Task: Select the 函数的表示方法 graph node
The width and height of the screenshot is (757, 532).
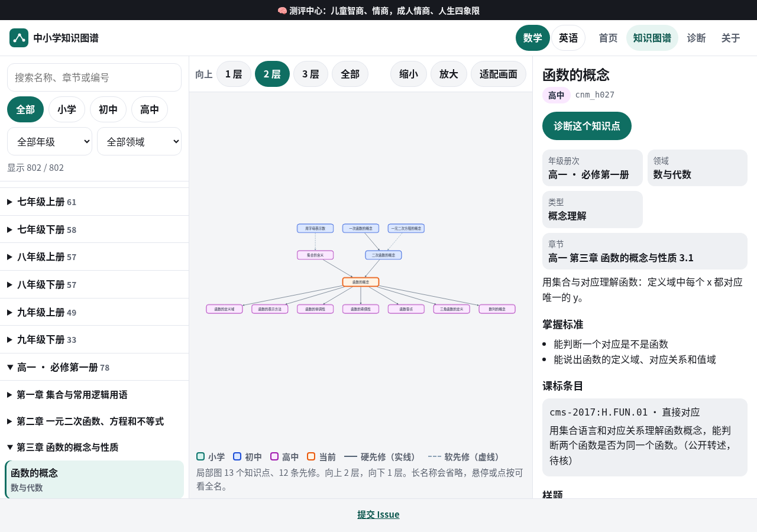Action: click(270, 309)
